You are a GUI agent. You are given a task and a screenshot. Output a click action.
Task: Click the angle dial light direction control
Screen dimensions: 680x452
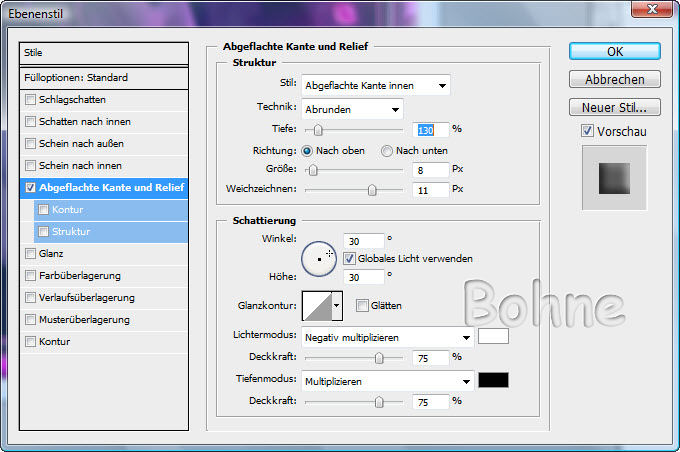click(319, 259)
